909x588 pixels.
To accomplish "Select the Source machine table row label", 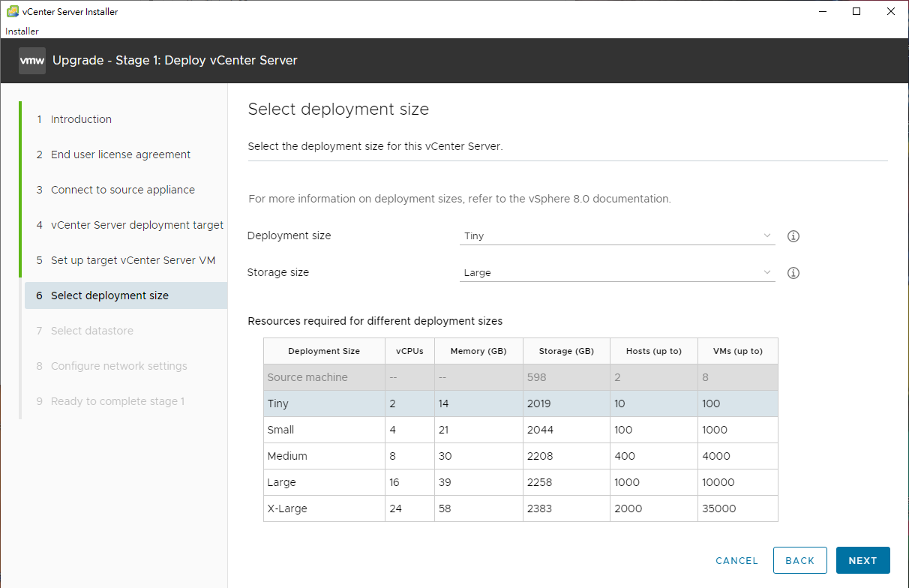I will [307, 377].
